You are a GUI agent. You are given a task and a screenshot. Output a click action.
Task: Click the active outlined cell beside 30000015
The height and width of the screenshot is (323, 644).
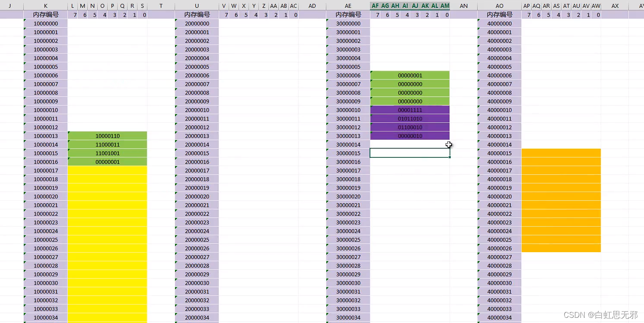(x=410, y=153)
